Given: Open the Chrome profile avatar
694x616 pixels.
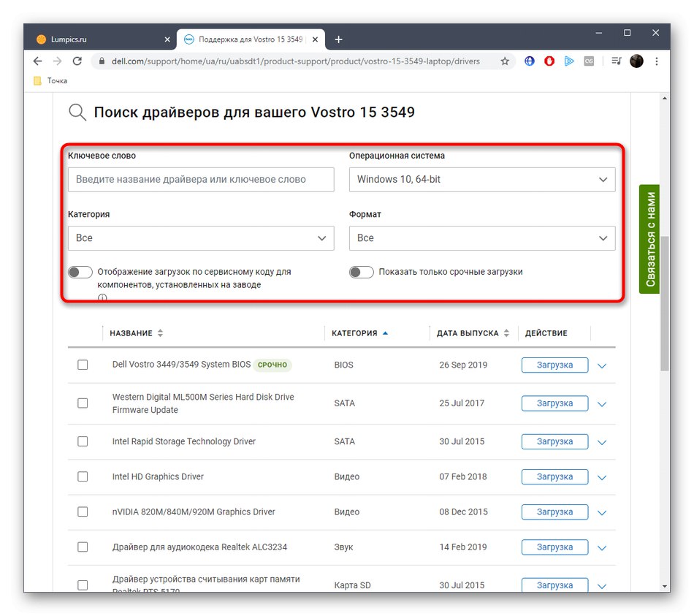Looking at the screenshot, I should tap(636, 61).
